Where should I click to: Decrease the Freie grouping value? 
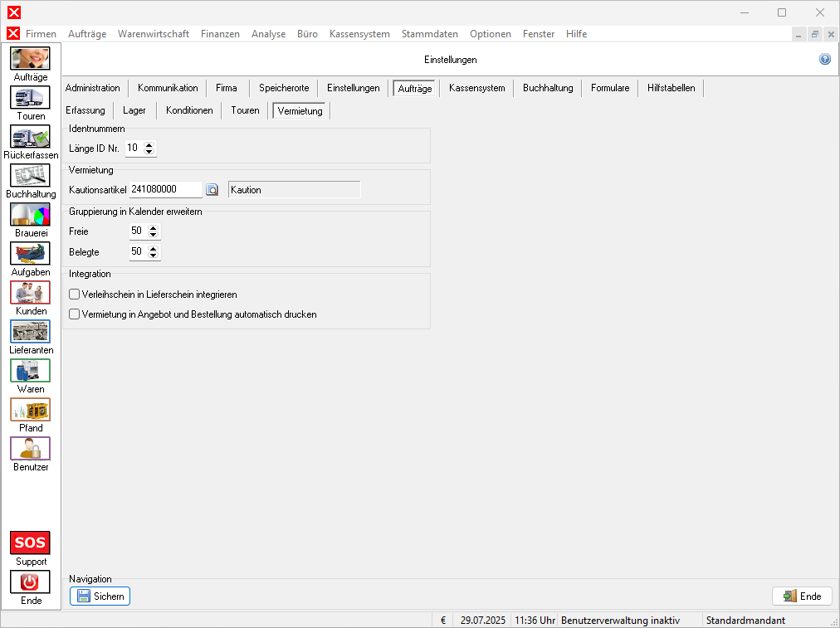153,235
